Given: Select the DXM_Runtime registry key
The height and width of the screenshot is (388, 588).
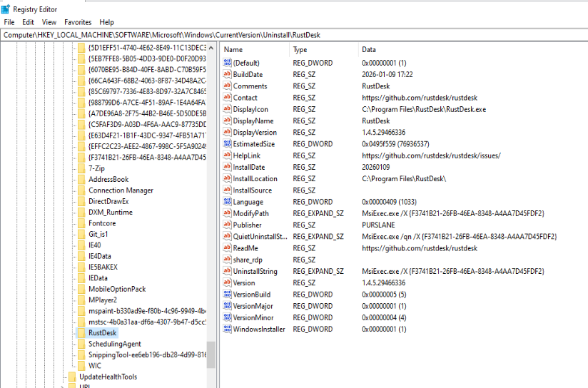Looking at the screenshot, I should pyautogui.click(x=111, y=212).
